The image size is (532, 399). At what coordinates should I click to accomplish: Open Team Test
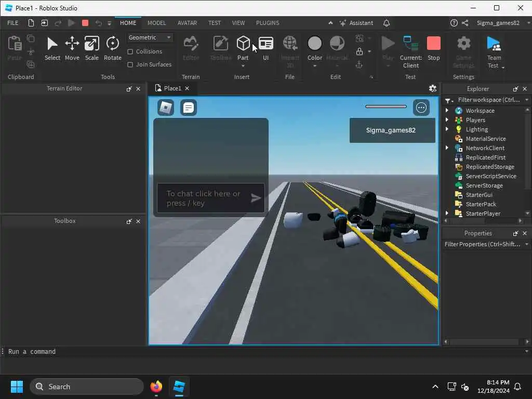tap(494, 52)
